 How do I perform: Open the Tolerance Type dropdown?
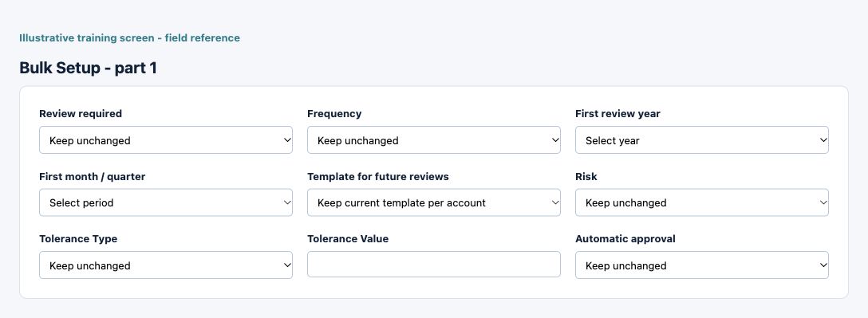(165, 265)
